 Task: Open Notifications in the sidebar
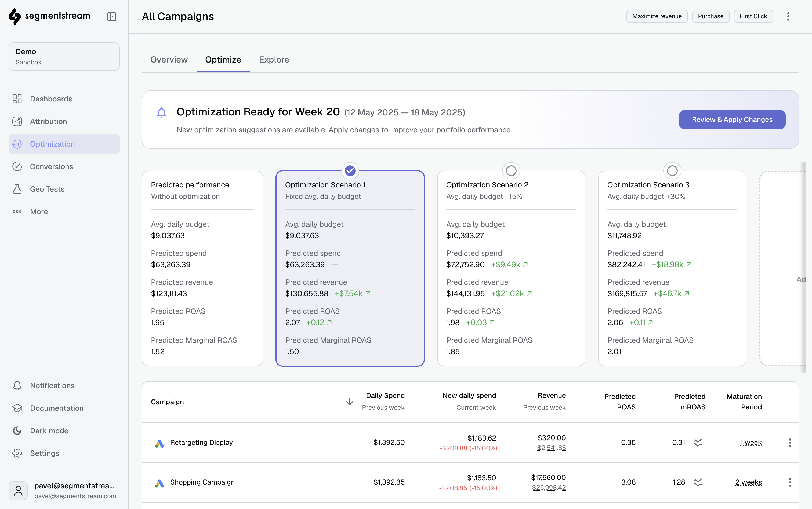tap(64, 386)
